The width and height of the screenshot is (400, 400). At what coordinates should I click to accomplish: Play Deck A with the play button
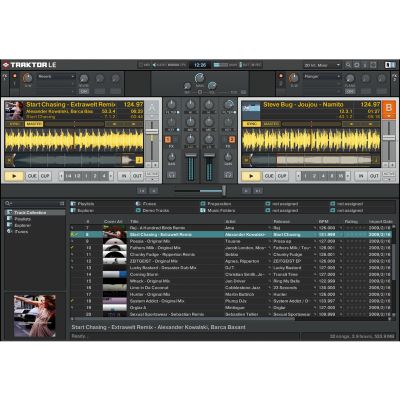[14, 176]
